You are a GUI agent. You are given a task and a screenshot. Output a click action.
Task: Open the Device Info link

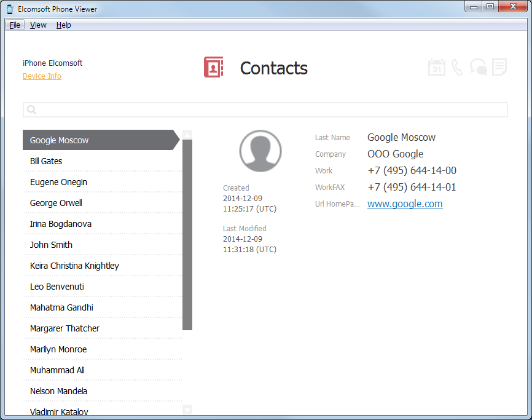pos(42,76)
